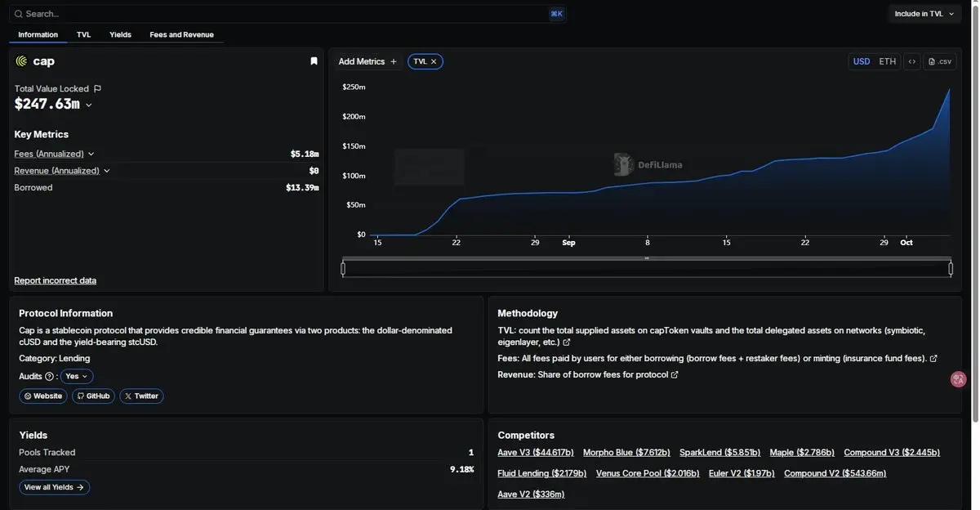The image size is (980, 510).
Task: Switch chart denomination to USD
Action: click(862, 61)
